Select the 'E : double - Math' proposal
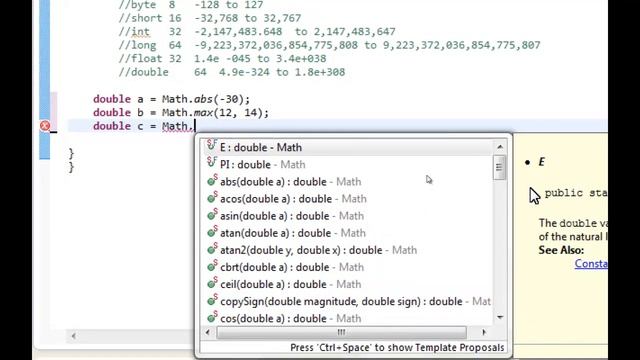Screen dimensions: 640x360 click(348, 147)
